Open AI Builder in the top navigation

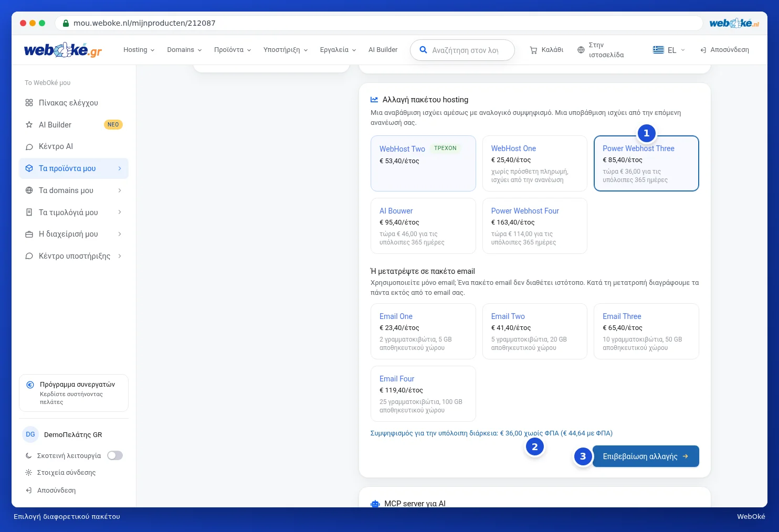pyautogui.click(x=383, y=50)
